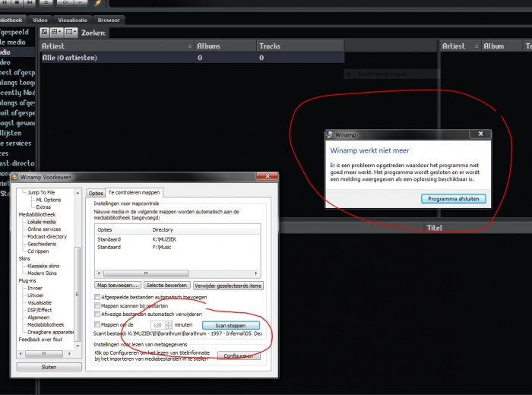
Task: Open the column layout dropdown beside Zoeken
Action: point(71,32)
